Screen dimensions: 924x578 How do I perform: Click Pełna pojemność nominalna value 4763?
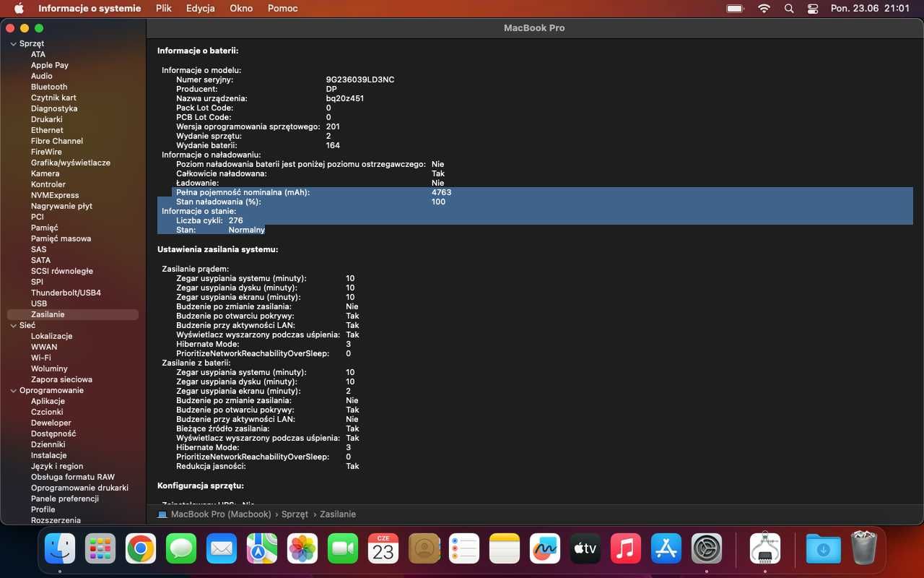click(441, 192)
